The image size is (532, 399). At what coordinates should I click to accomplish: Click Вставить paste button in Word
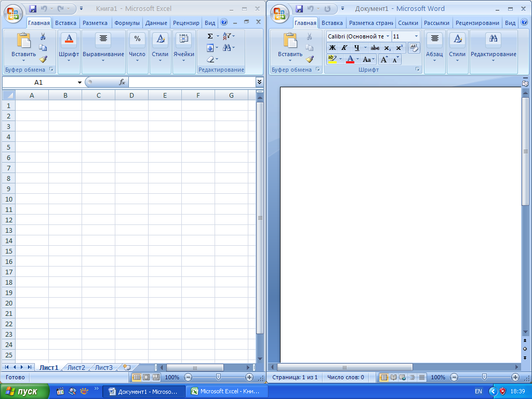pos(290,47)
